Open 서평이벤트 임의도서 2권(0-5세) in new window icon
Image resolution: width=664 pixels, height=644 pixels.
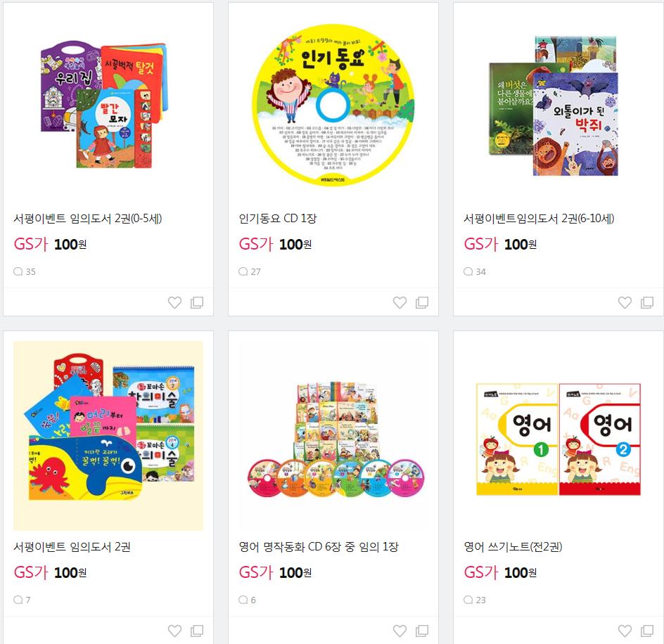[x=197, y=302]
